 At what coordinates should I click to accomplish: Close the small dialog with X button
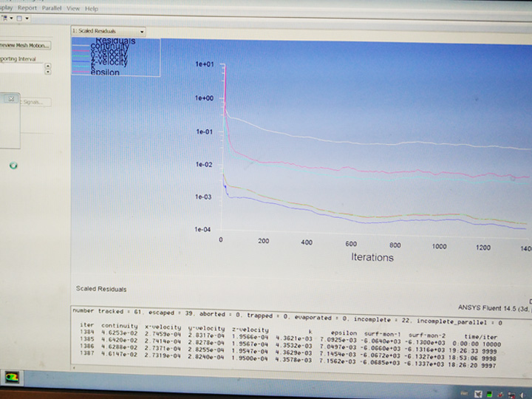click(10, 98)
